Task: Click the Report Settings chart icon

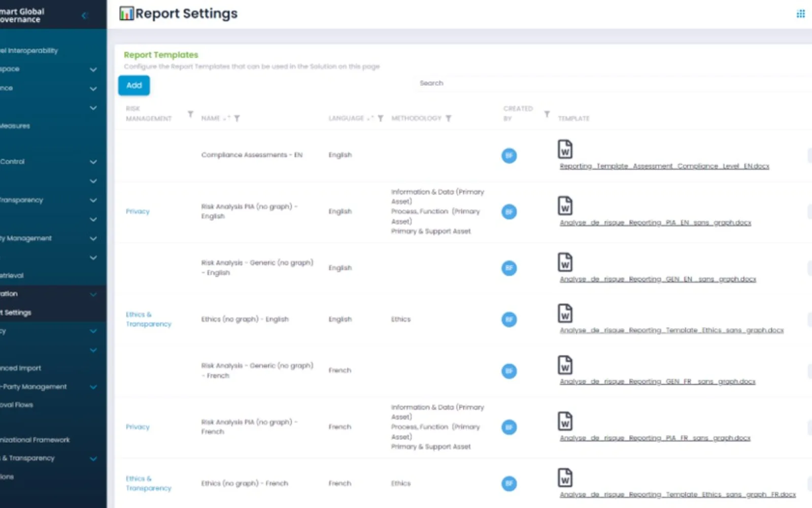Action: click(x=126, y=14)
